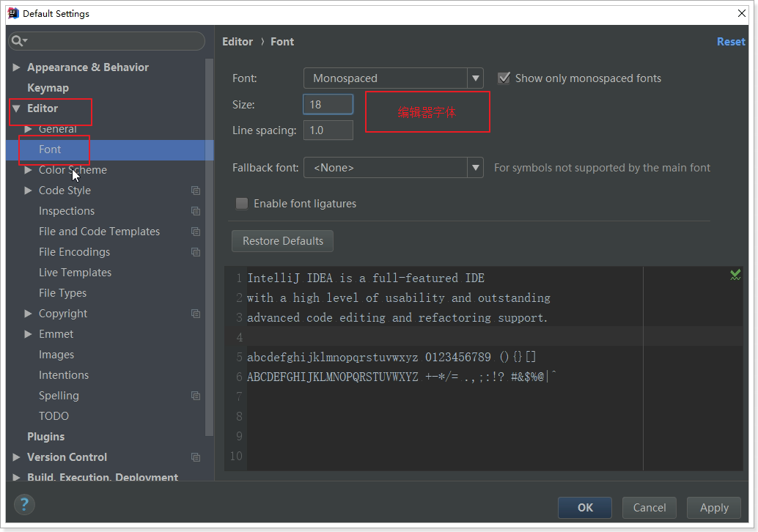Expand the Appearance & Behavior section

pyautogui.click(x=16, y=67)
